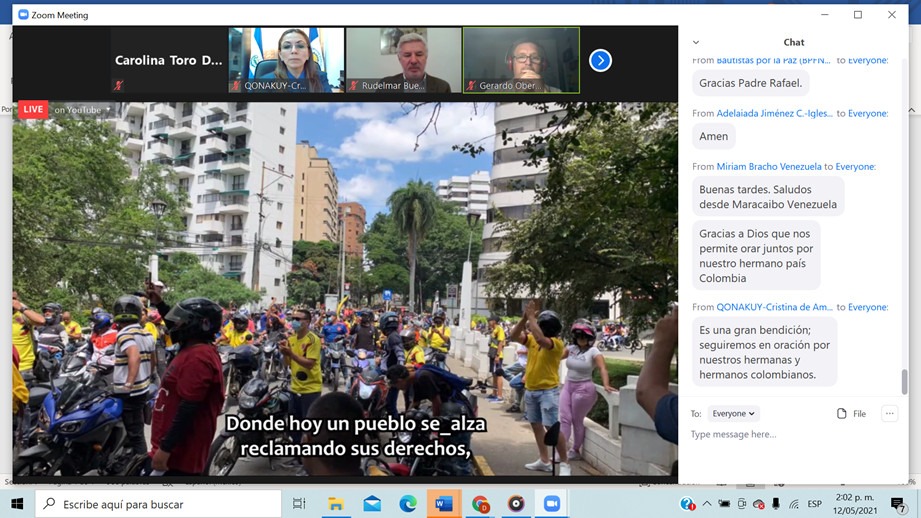
Task: Open Google Chrome from the taskbar
Action: click(x=480, y=504)
